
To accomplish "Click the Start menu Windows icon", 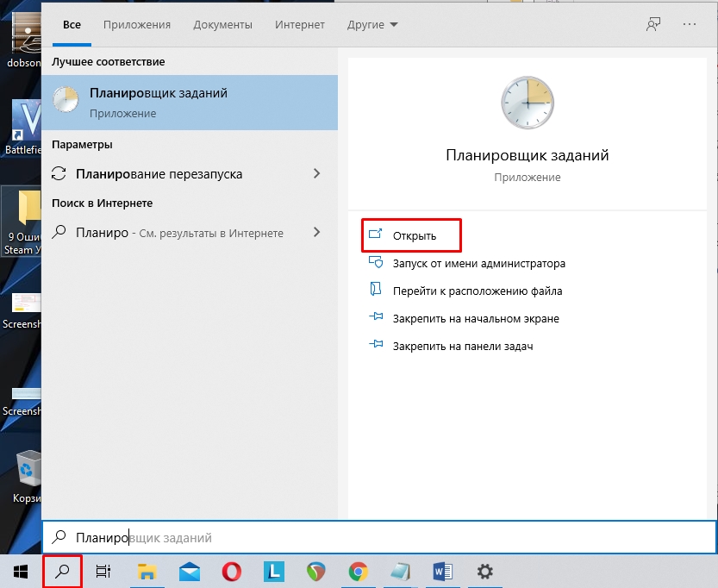I will tap(21, 571).
